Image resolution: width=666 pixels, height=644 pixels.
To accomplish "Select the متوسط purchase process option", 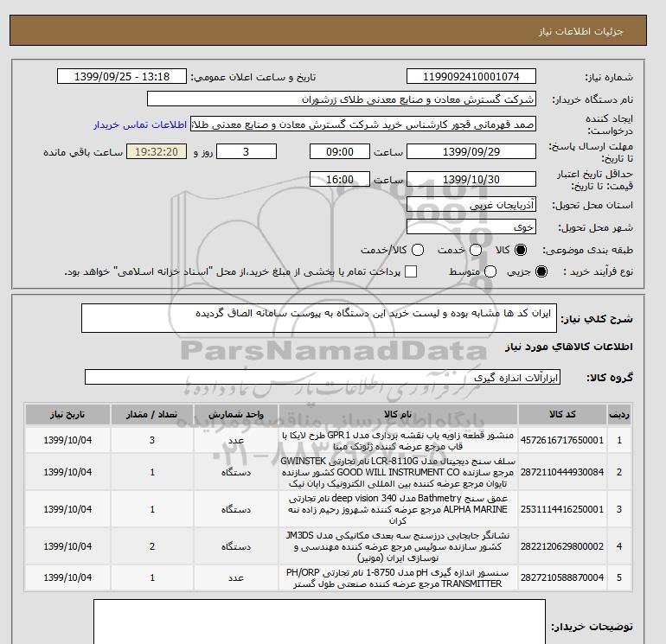I will click(490, 271).
